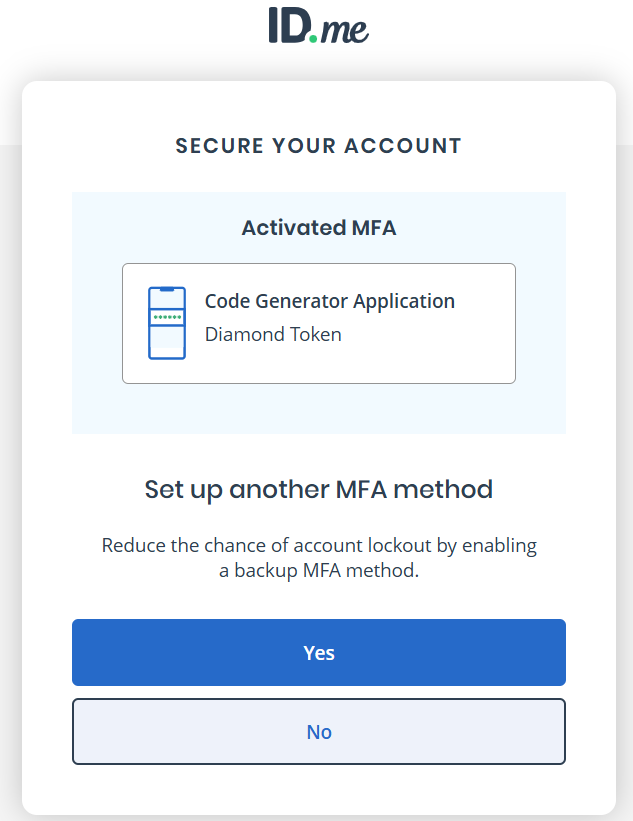Viewport: 633px width, 821px height.
Task: Click the 'ID' letters of the logo
Action: 287,26
